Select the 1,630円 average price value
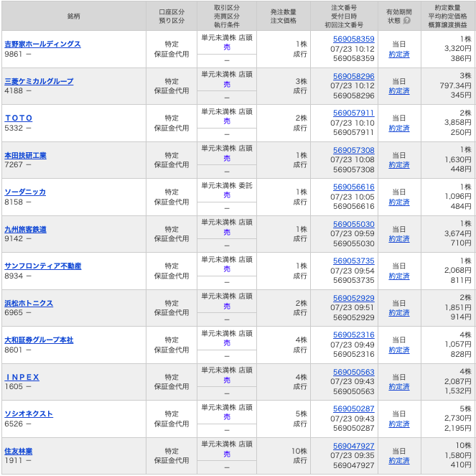Screen dimensions: 476x476 [458, 159]
